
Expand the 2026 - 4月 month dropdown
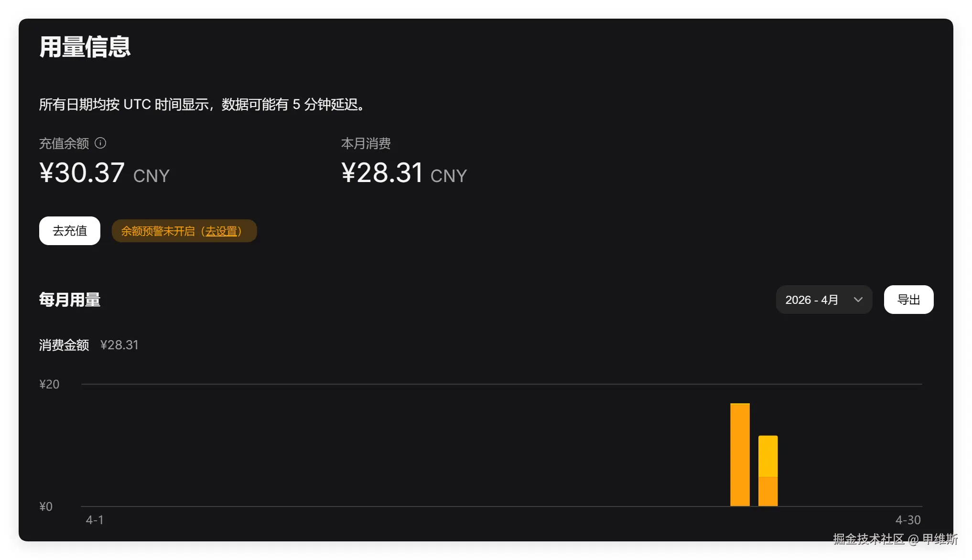824,300
